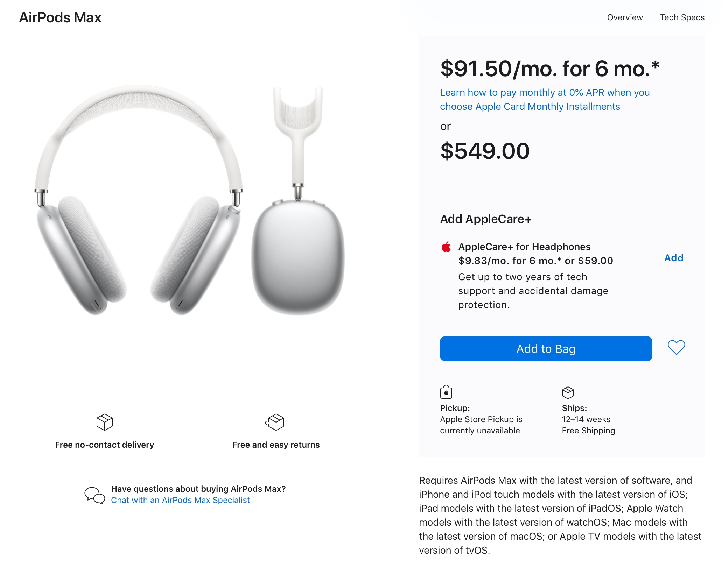The width and height of the screenshot is (728, 575).
Task: Click the red AppleCare apple logo
Action: click(446, 247)
